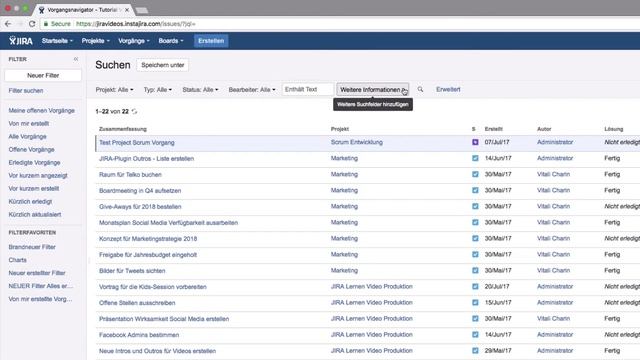Open the Charts favorite filter

pyautogui.click(x=18, y=260)
